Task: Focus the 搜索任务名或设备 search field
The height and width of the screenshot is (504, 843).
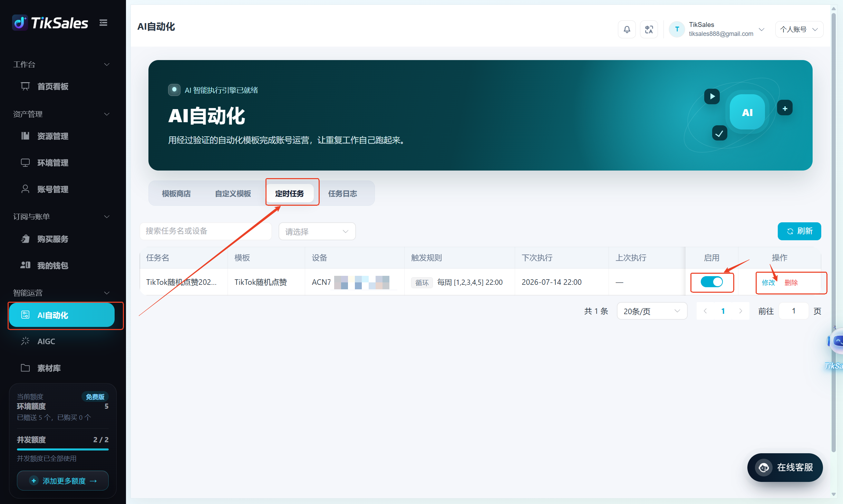Action: tap(205, 231)
